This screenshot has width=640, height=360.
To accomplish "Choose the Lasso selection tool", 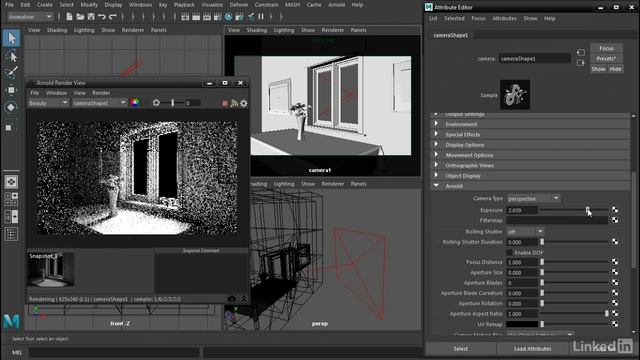I will tap(11, 56).
